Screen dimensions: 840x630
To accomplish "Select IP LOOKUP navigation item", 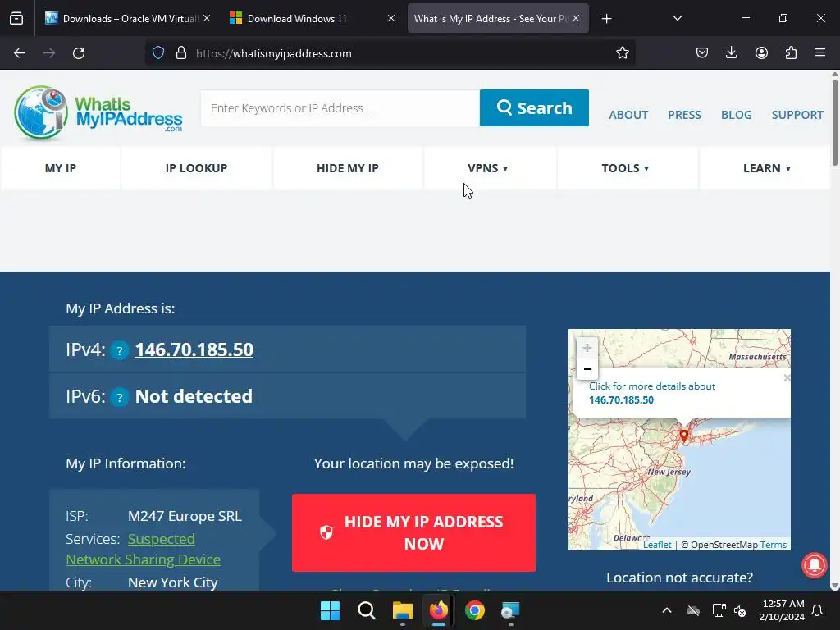I will coord(197,168).
